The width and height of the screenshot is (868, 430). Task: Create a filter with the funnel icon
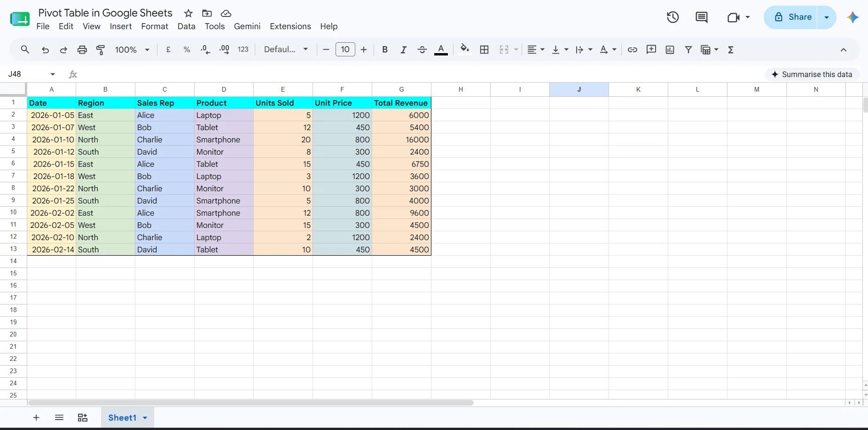(x=688, y=50)
